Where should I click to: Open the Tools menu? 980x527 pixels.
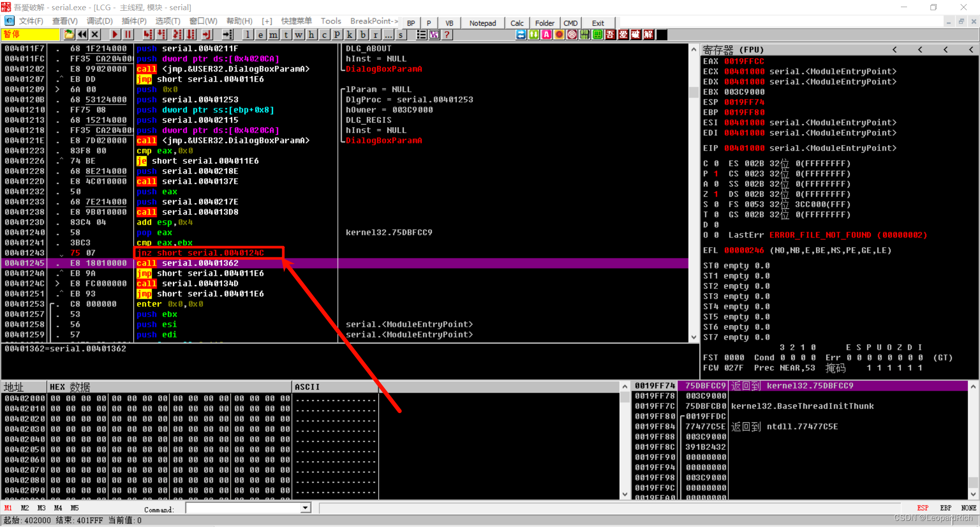[x=331, y=21]
